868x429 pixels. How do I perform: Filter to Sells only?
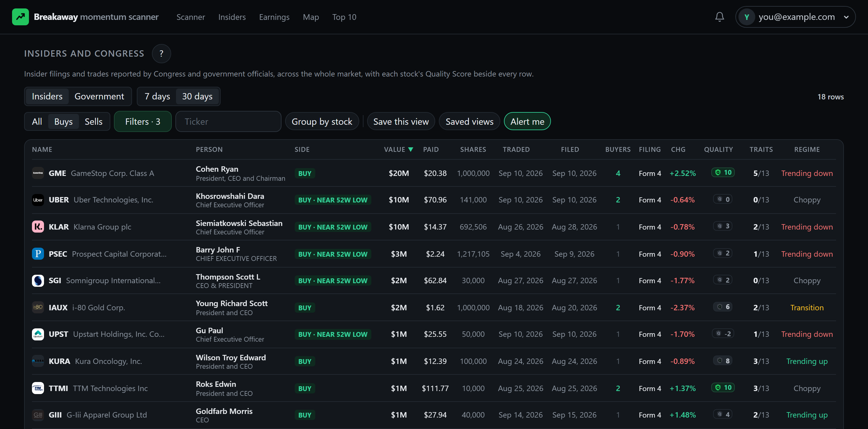pos(93,122)
